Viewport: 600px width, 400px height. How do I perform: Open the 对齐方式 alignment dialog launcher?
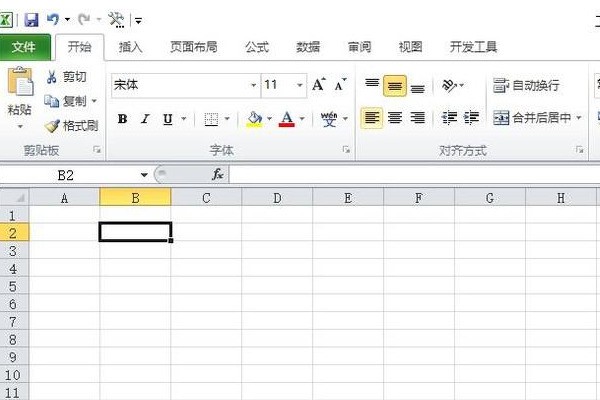pyautogui.click(x=580, y=150)
